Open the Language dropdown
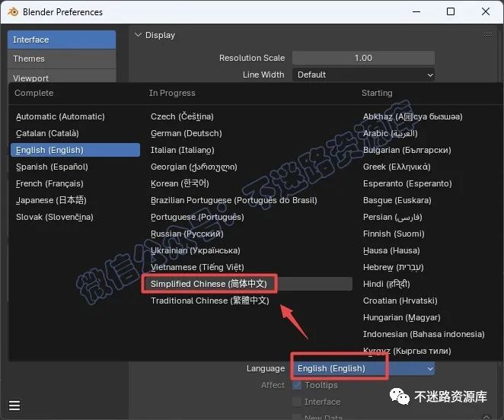Image resolution: width=504 pixels, height=420 pixels. (364, 368)
